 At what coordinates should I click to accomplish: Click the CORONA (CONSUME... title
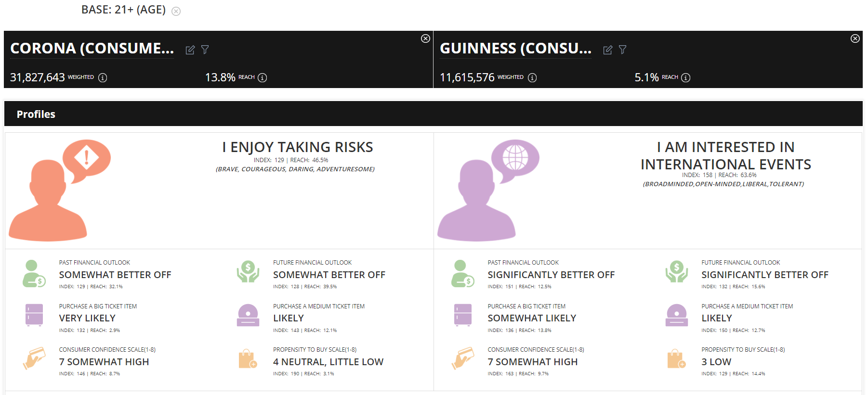pyautogui.click(x=92, y=49)
